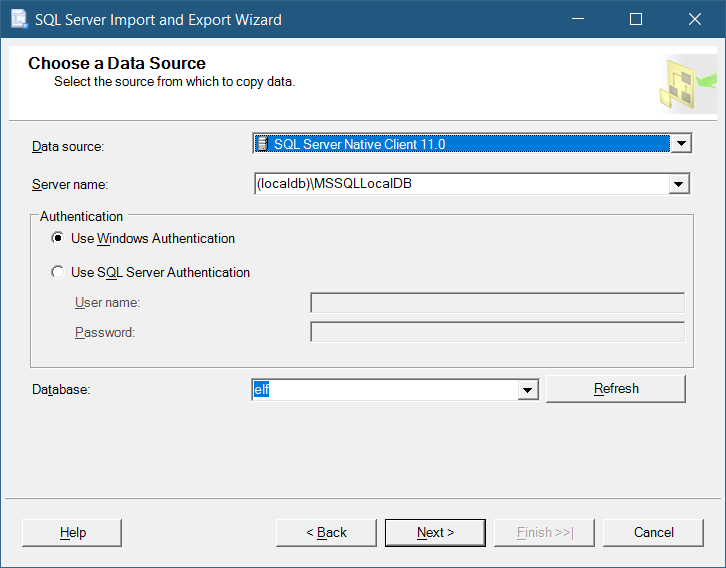Click Select the source from which to copy data

tap(175, 81)
